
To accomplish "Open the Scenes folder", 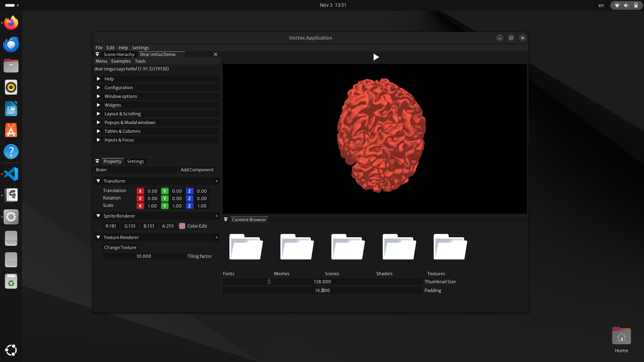I will coord(348,247).
